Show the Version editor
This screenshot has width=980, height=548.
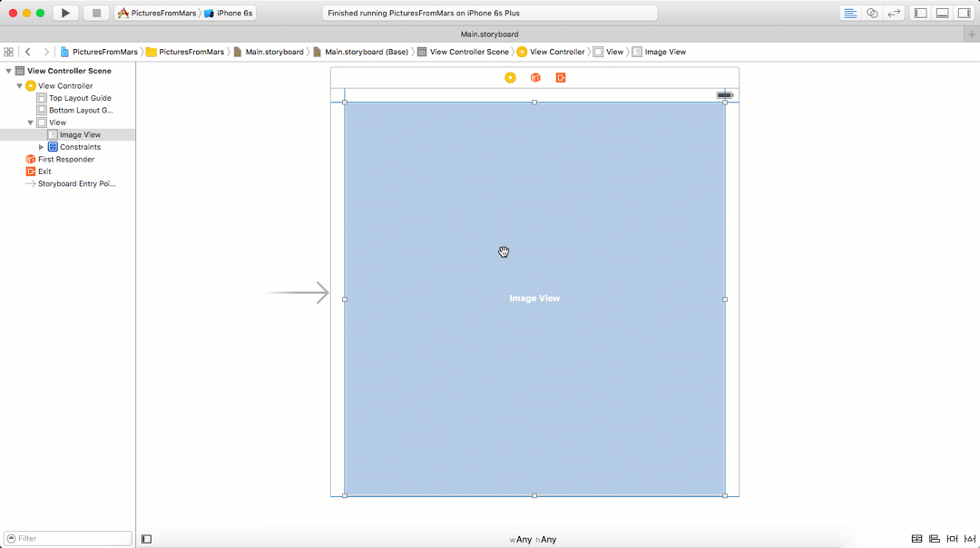(x=894, y=13)
